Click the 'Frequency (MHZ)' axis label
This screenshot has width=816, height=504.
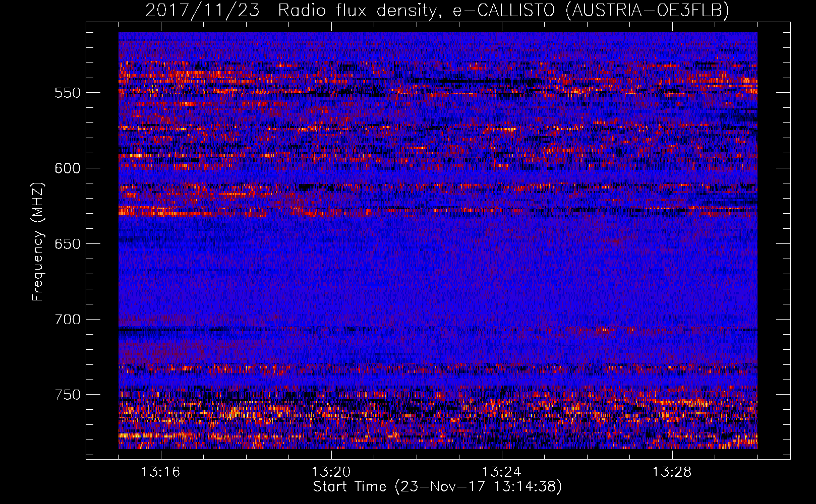[38, 241]
